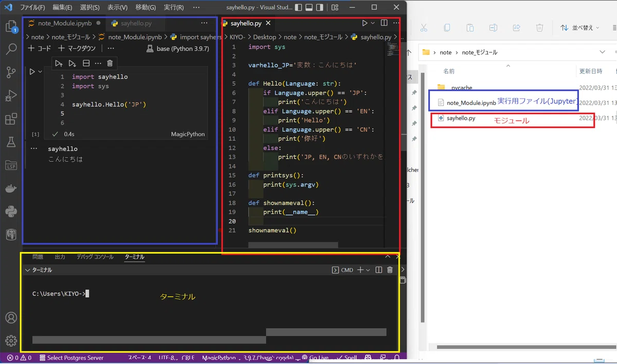
Task: Open the 編集(E) menu
Action: pyautogui.click(x=62, y=8)
